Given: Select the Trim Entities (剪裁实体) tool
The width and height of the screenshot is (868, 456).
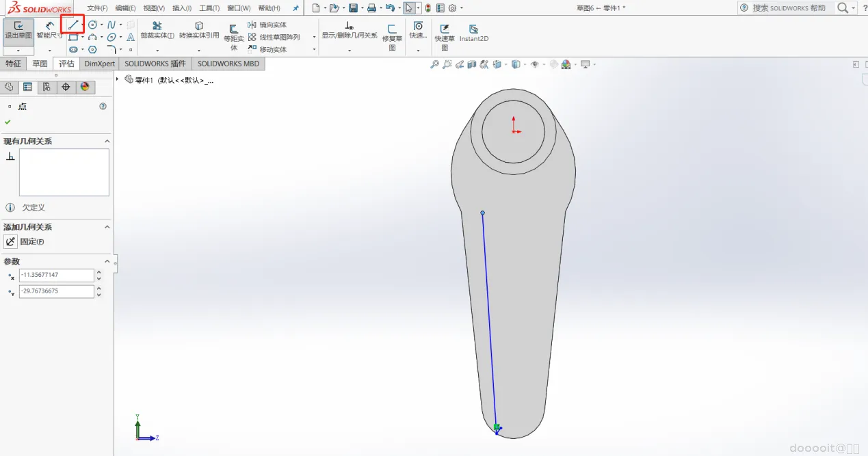Looking at the screenshot, I should (x=157, y=30).
